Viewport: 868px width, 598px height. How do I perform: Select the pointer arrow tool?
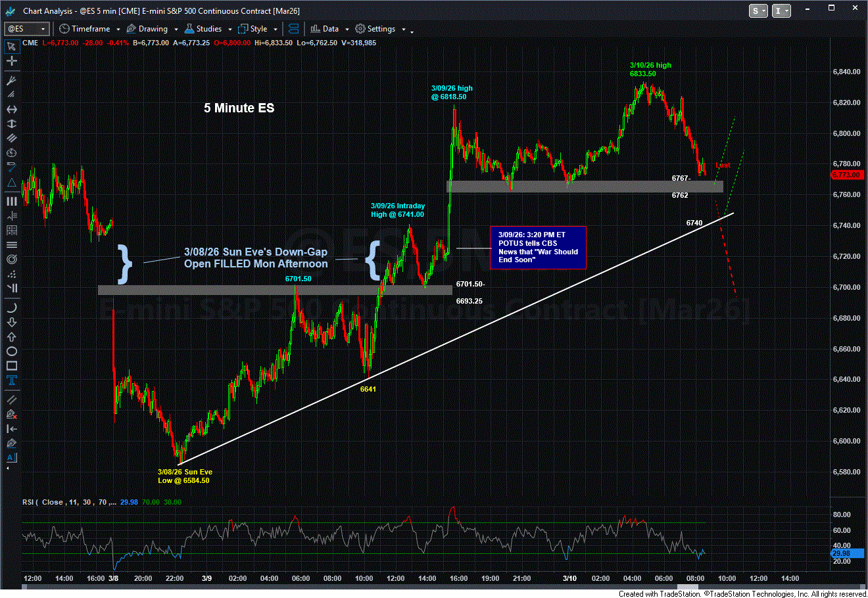coord(11,46)
